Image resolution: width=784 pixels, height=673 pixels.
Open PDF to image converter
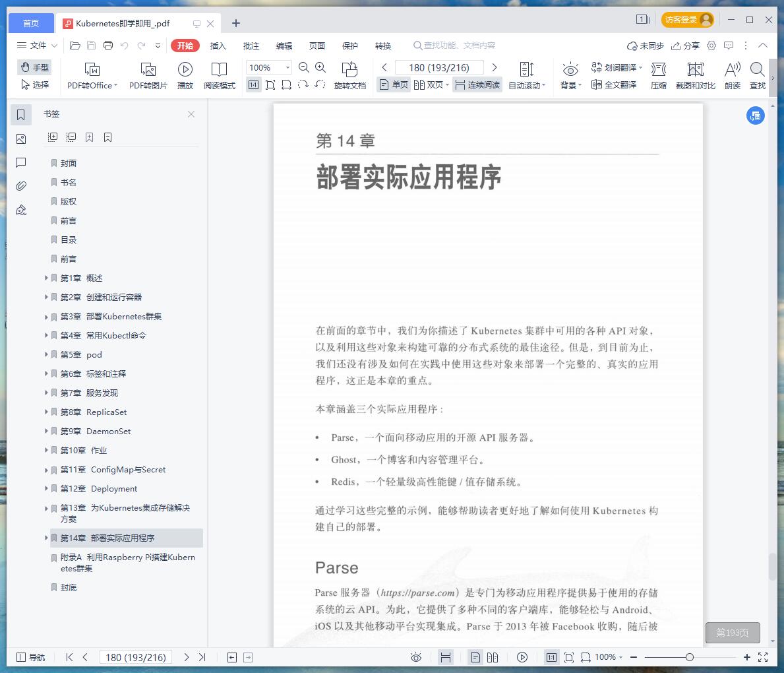(x=148, y=76)
